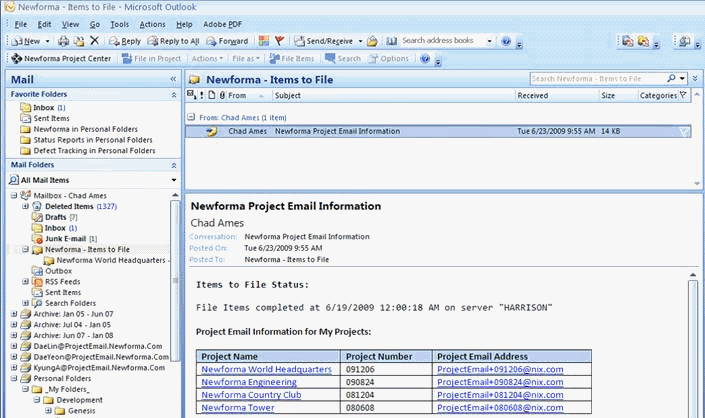Open the Address Book icon
The height and width of the screenshot is (418, 705).
392,41
